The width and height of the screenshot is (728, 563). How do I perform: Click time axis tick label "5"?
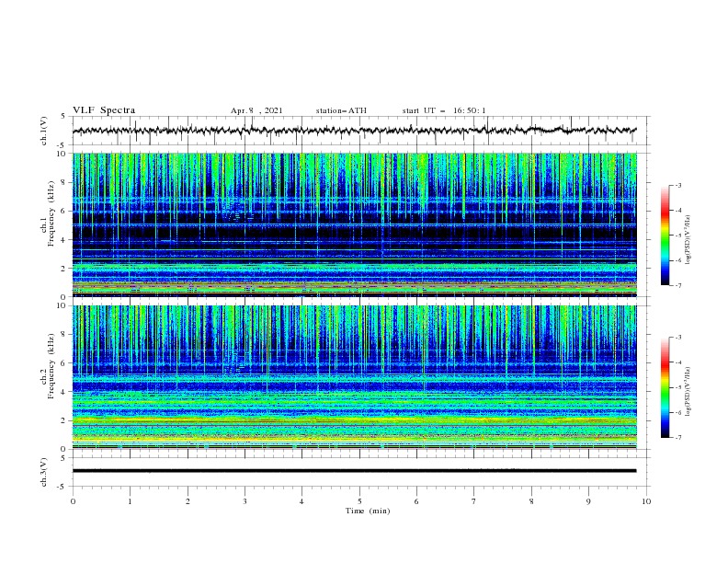[x=359, y=501]
